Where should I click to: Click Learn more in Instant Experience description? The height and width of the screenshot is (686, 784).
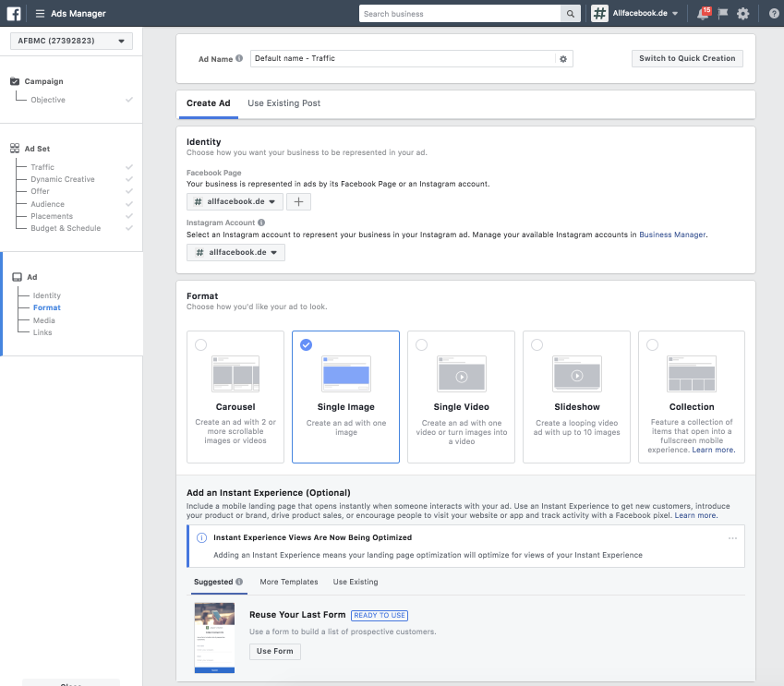695,515
